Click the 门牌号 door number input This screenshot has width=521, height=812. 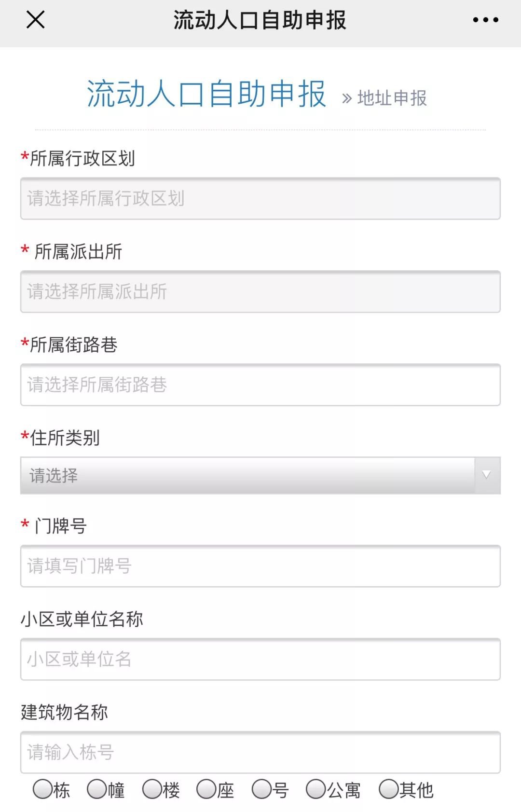pos(260,566)
